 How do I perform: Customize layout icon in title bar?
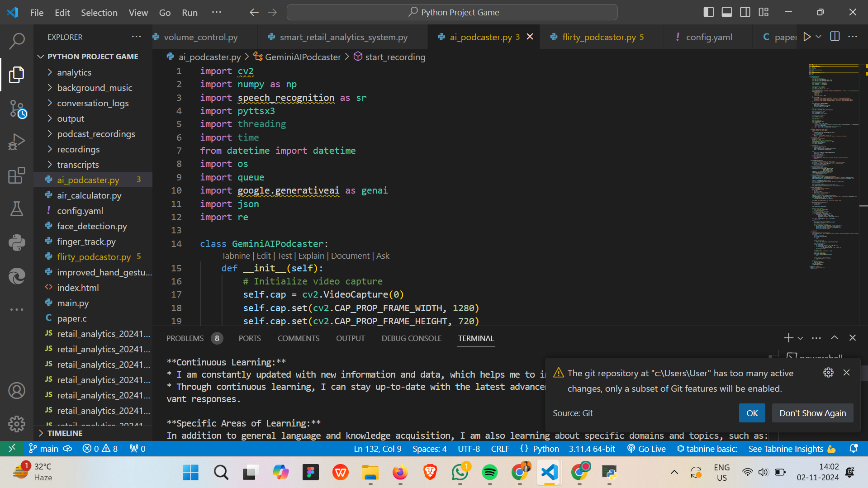coord(764,12)
